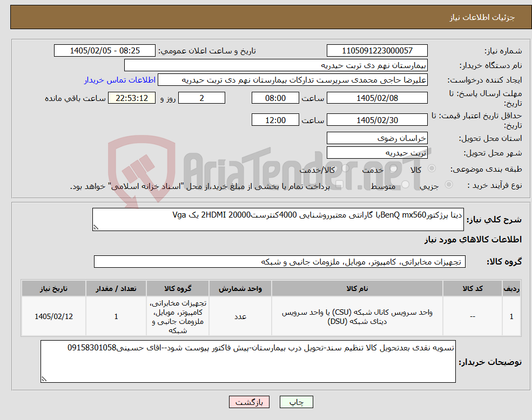Click the اطلاعات کالاهای مورد نیاز heading
Viewport: 532px width, 420px height.
coord(473,240)
